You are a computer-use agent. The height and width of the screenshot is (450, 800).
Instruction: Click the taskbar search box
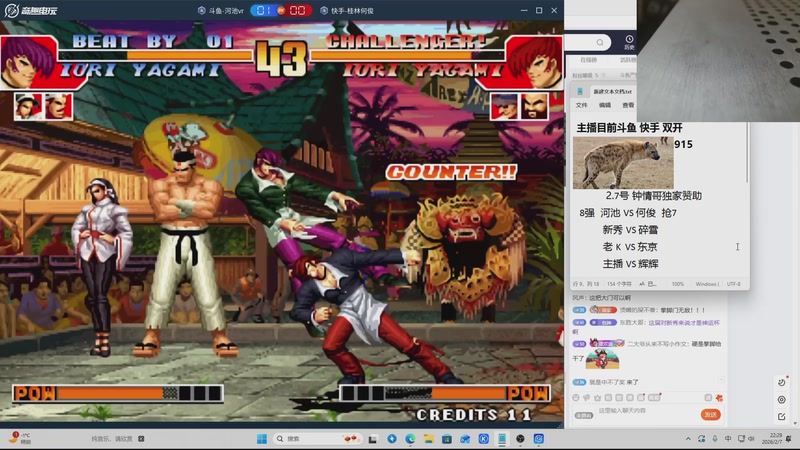pyautogui.click(x=317, y=439)
